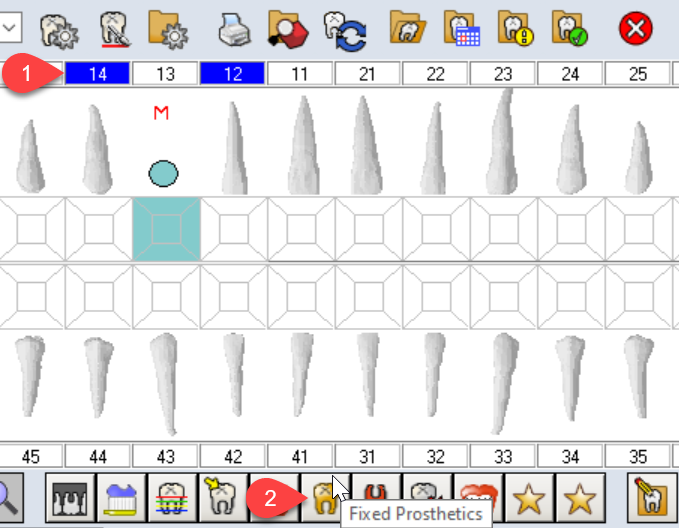Select lower tooth number 31
The height and width of the screenshot is (528, 679).
click(368, 456)
